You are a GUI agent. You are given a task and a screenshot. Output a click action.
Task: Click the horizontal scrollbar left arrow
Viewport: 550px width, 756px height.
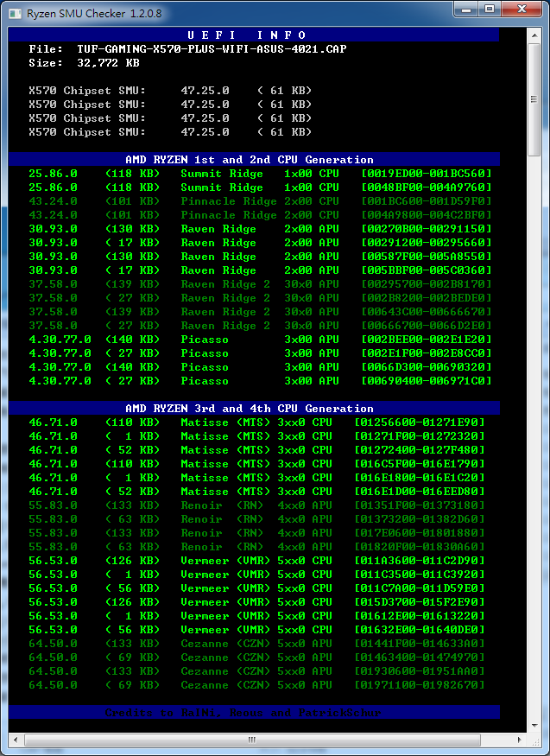click(16, 740)
